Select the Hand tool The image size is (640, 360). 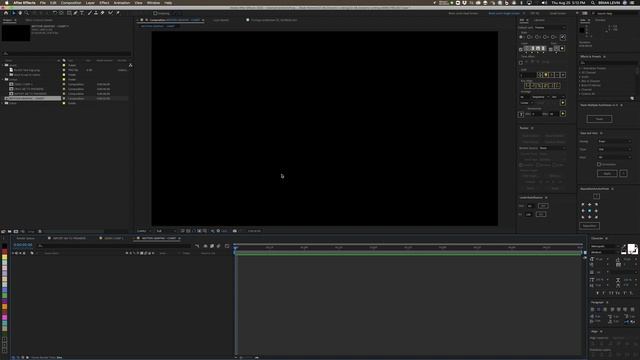[20, 13]
